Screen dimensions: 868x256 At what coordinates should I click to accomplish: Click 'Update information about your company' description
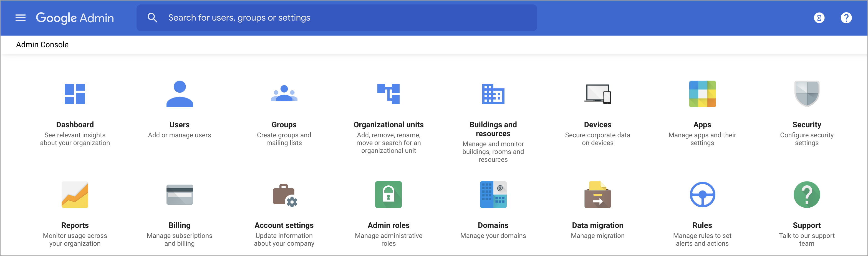click(x=284, y=239)
